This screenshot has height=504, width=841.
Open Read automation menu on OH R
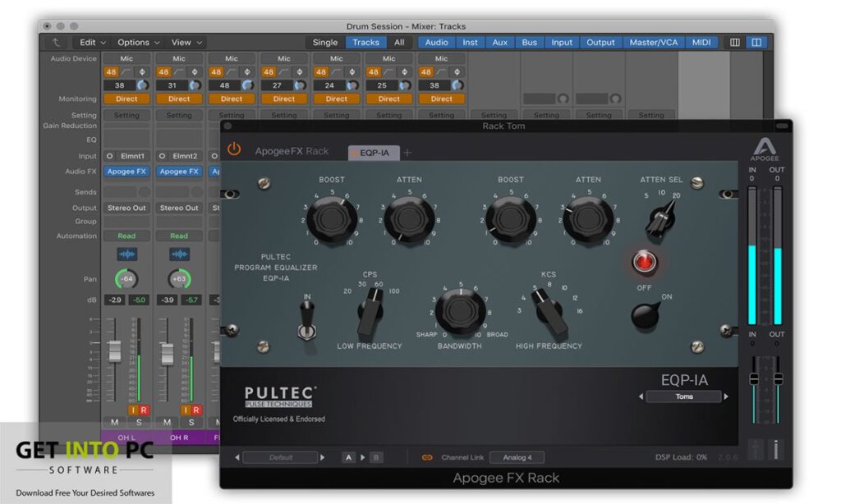pyautogui.click(x=179, y=236)
